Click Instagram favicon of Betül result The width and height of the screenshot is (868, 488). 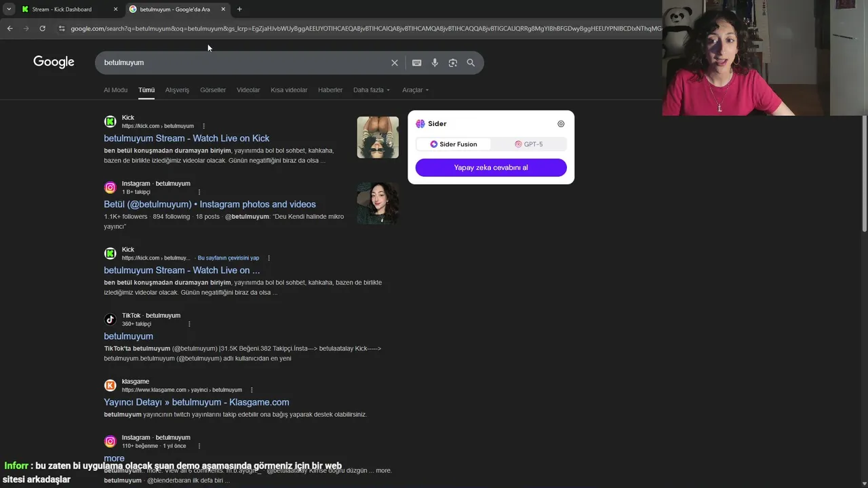[x=110, y=188]
